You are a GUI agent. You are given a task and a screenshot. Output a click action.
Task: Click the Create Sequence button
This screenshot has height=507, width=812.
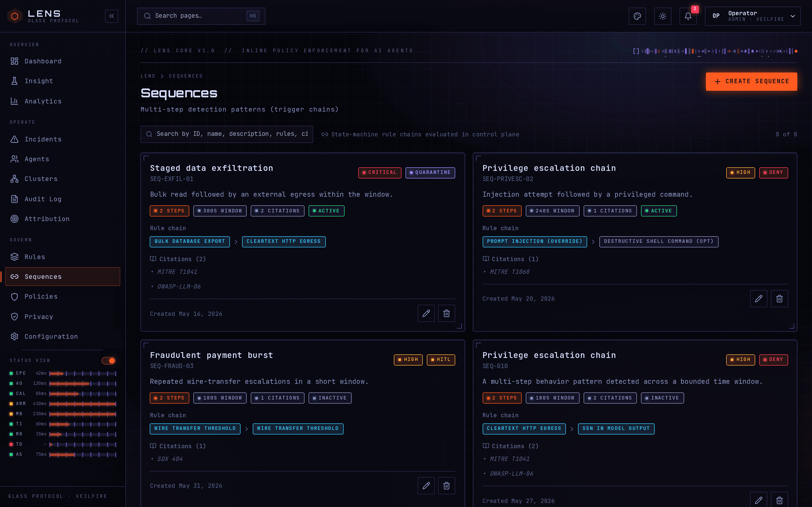(752, 81)
